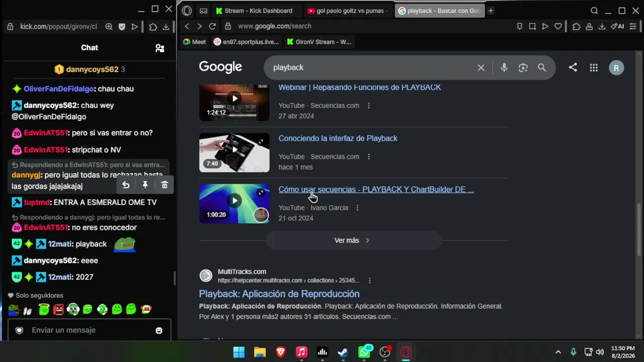Clear the Google search box text
This screenshot has width=644, height=362.
pyautogui.click(x=481, y=67)
